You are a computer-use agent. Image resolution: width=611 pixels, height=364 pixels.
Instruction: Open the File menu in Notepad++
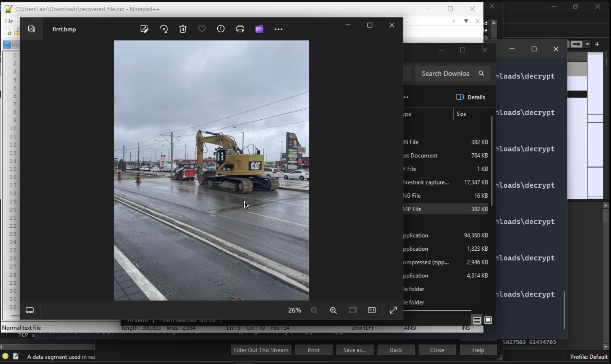(x=8, y=21)
